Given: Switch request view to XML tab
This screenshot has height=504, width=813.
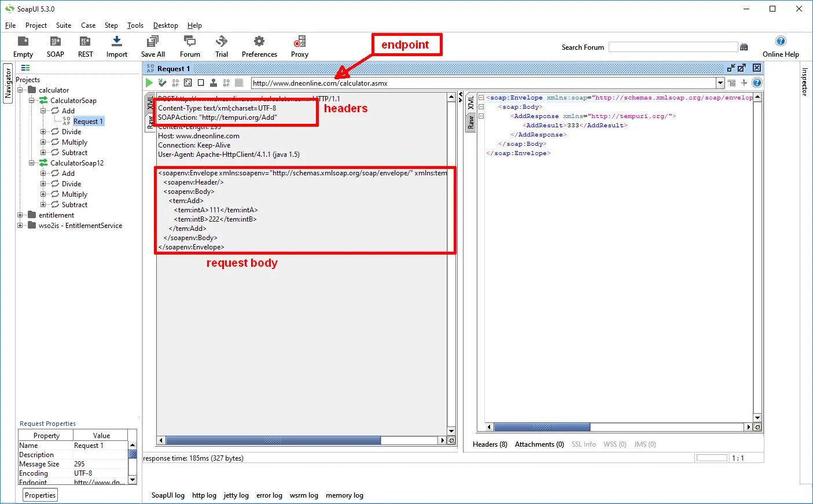Looking at the screenshot, I should (150, 102).
